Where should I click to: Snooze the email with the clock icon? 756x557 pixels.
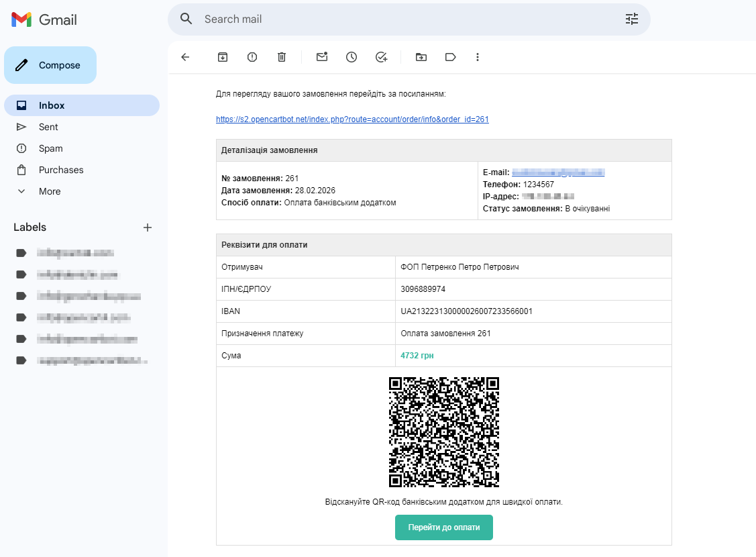click(352, 57)
